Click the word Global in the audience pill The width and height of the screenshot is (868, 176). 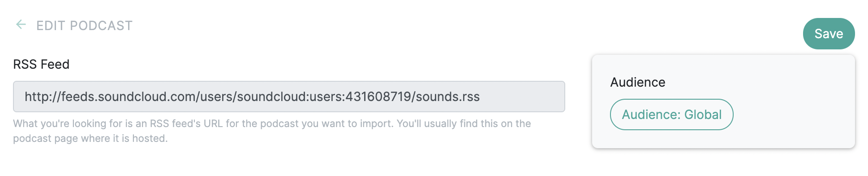pos(703,114)
